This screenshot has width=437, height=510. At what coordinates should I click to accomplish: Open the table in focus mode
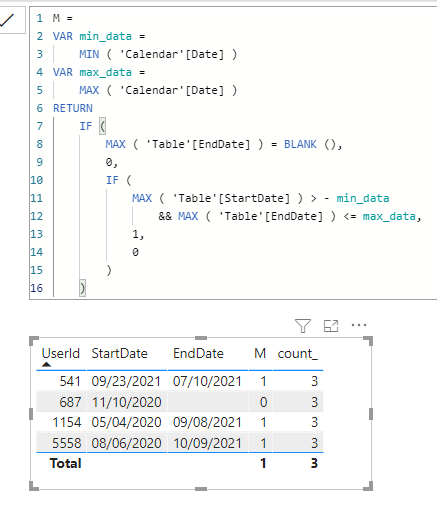[x=331, y=326]
